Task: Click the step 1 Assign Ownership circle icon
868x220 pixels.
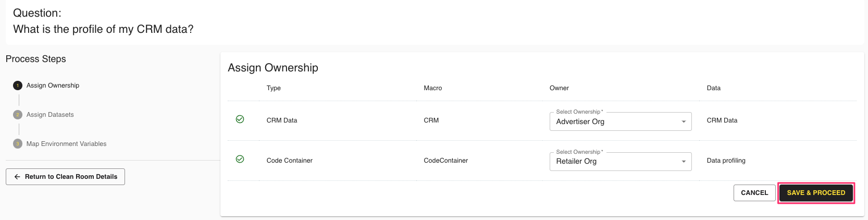Action: pyautogui.click(x=18, y=85)
